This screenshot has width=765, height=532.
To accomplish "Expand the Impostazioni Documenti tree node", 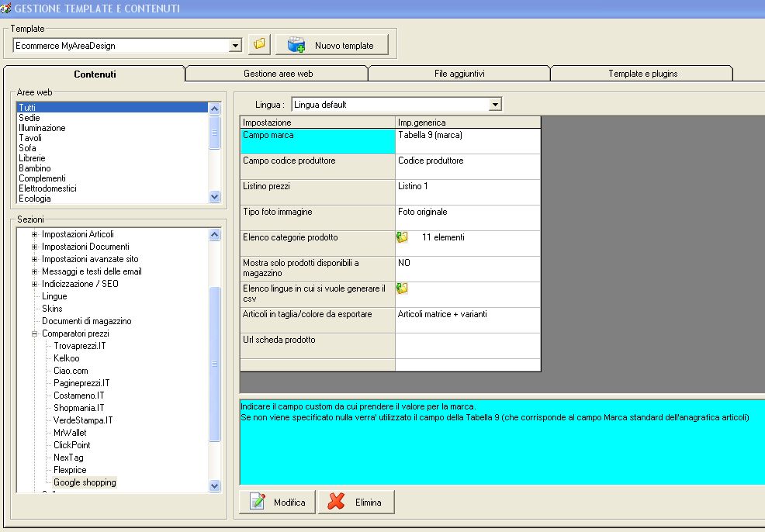I will click(x=35, y=247).
